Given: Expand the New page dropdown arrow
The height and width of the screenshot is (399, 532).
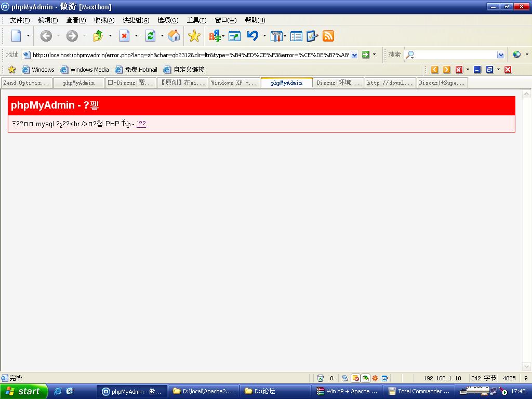Looking at the screenshot, I should (x=28, y=36).
